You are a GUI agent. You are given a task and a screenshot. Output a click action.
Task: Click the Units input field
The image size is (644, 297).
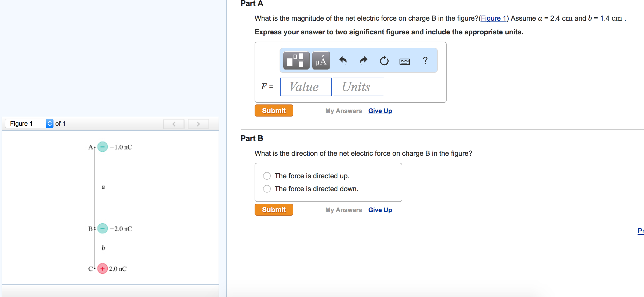click(358, 87)
